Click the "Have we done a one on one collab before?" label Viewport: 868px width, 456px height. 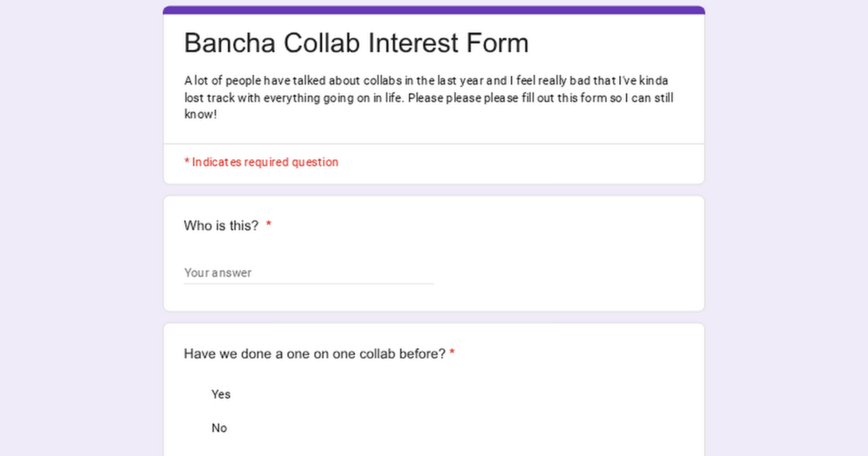click(314, 354)
